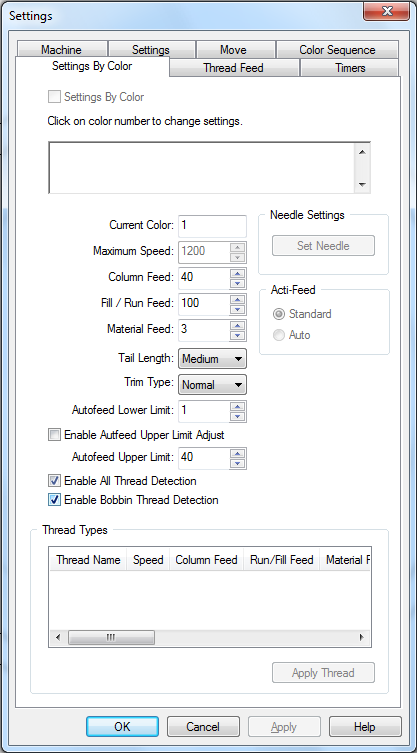Click the Maximum Speed value field
This screenshot has height=753, width=417.
point(204,252)
